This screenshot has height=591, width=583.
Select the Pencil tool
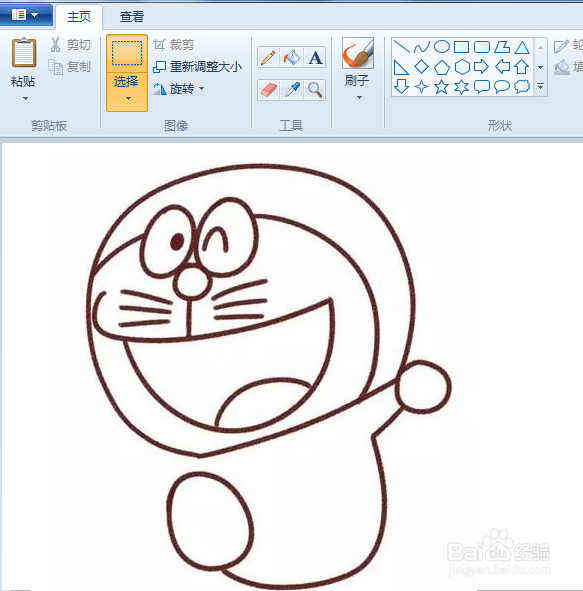click(268, 57)
